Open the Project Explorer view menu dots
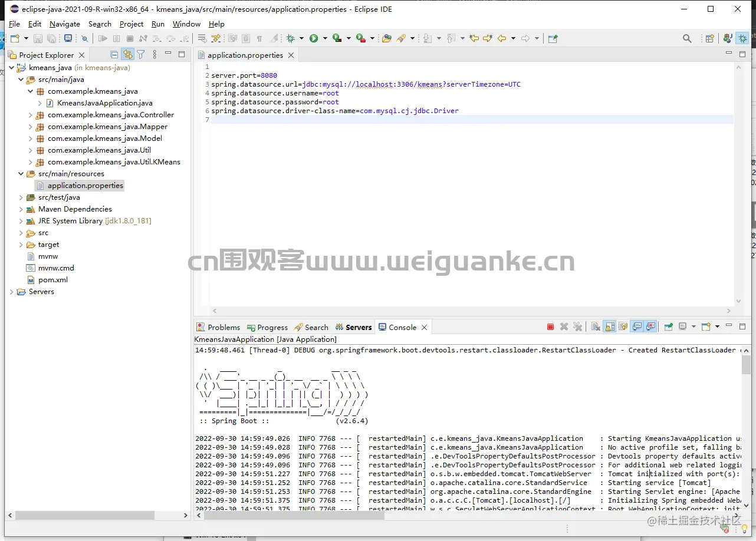 point(155,55)
